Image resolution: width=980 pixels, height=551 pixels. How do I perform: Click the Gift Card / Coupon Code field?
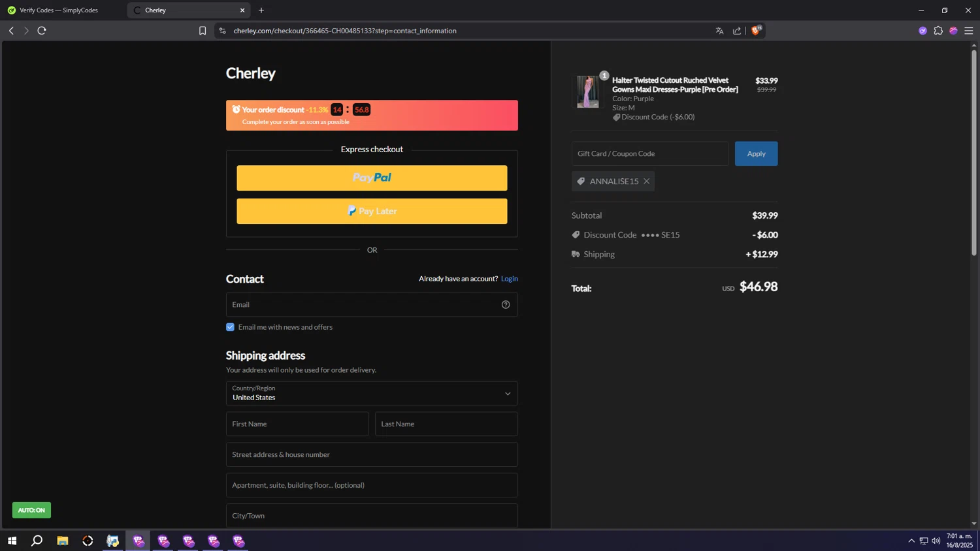click(650, 153)
